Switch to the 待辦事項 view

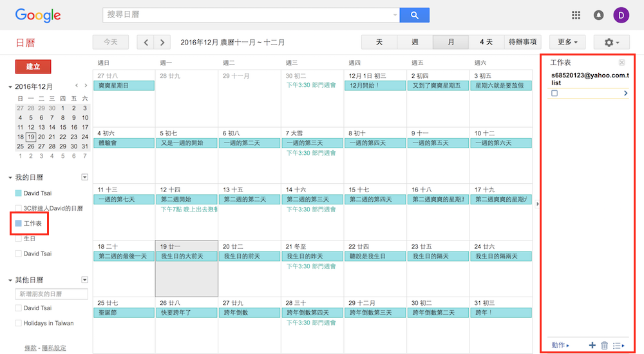click(x=523, y=43)
